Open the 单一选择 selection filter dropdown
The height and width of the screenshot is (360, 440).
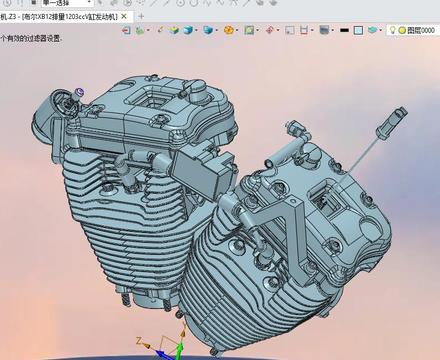click(x=67, y=3)
